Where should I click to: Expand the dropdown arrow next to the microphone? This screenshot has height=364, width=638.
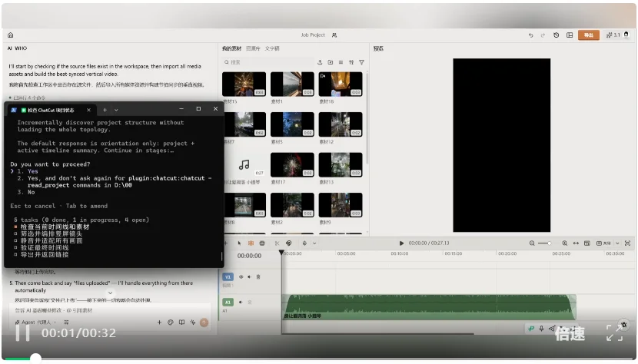pyautogui.click(x=314, y=243)
